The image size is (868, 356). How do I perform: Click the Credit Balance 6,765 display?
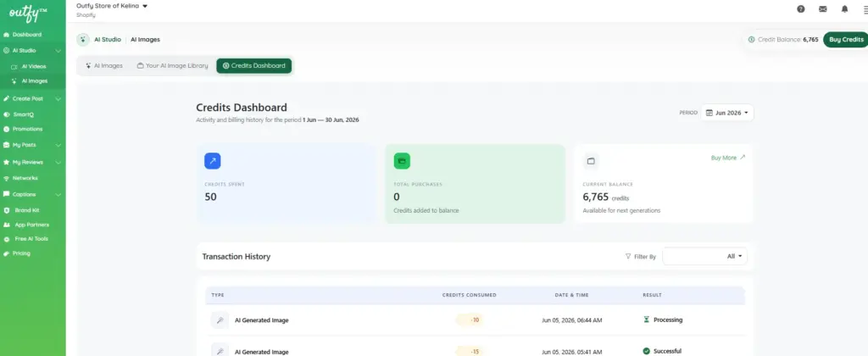pos(782,39)
